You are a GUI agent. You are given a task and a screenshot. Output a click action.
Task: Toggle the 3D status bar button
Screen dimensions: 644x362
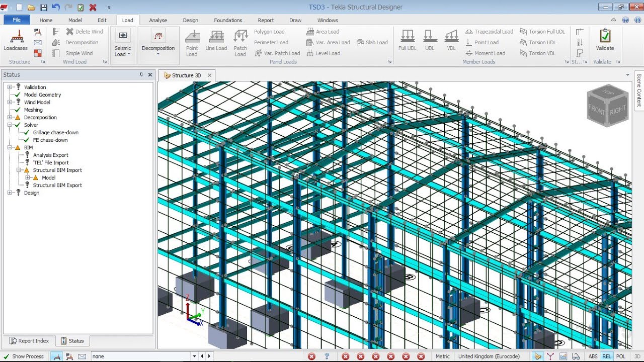[637, 356]
